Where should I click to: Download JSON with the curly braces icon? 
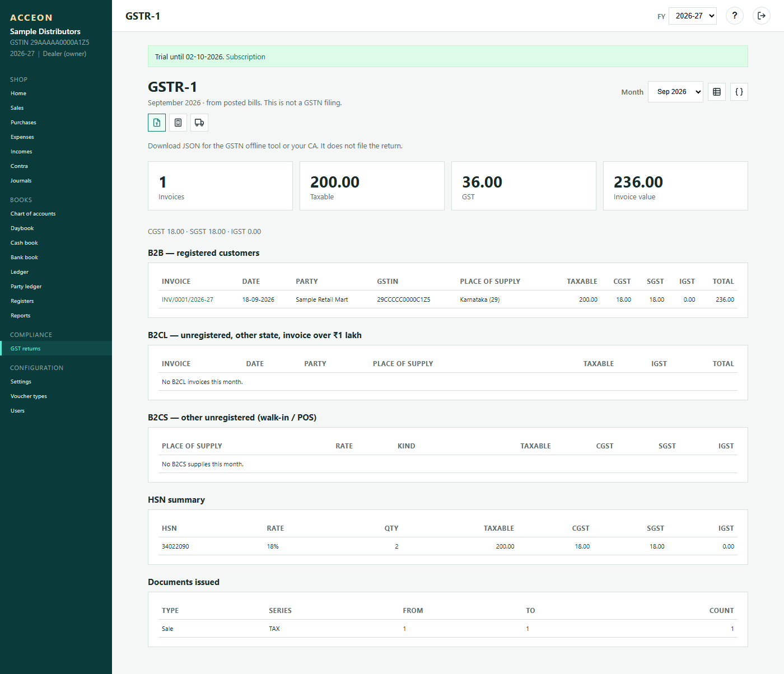pyautogui.click(x=739, y=92)
